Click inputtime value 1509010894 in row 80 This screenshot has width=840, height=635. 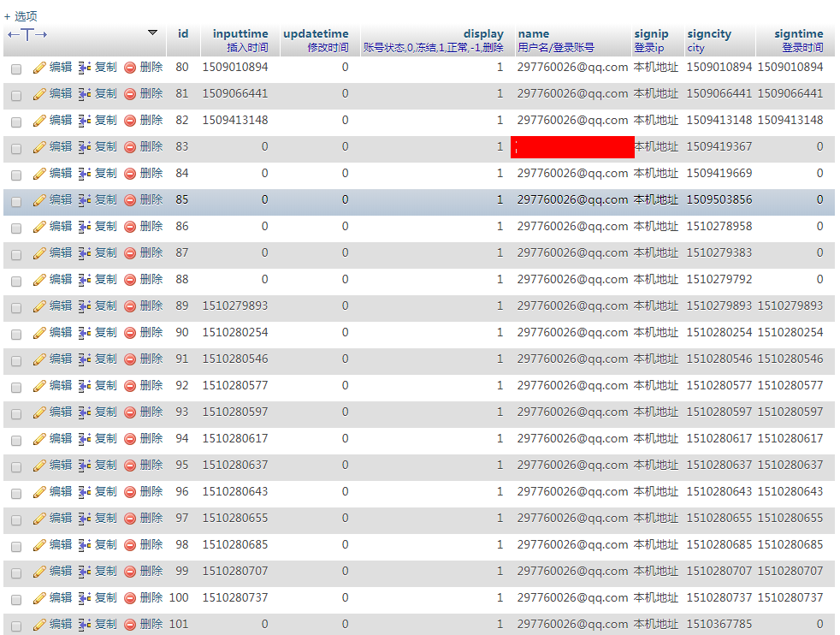click(x=235, y=67)
